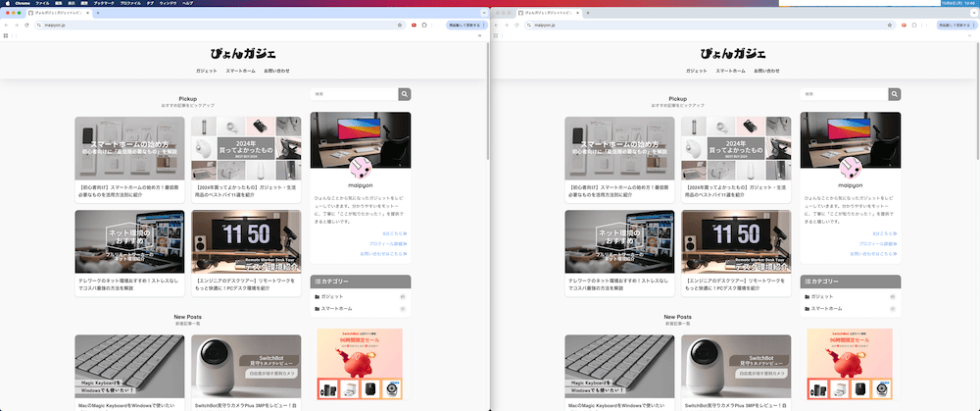
Task: Click the back arrow in the right Chrome window
Action: tap(496, 25)
